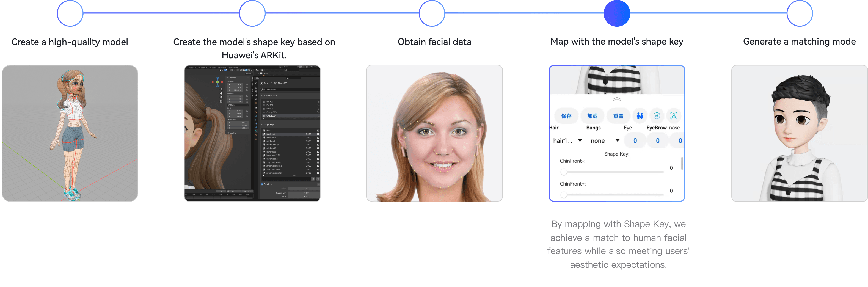This screenshot has width=868, height=287.
Task: Click the lock icon beside Group.004
Action: [318, 116]
